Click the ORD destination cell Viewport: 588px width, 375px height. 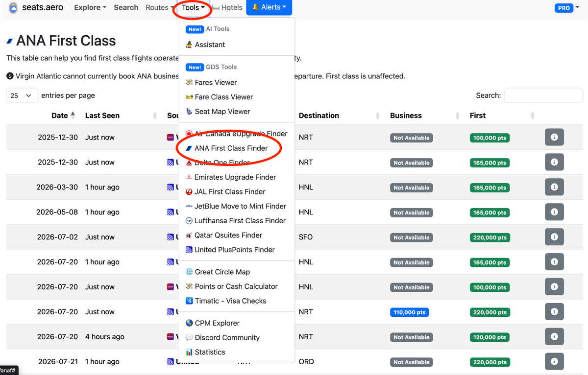coord(306,362)
